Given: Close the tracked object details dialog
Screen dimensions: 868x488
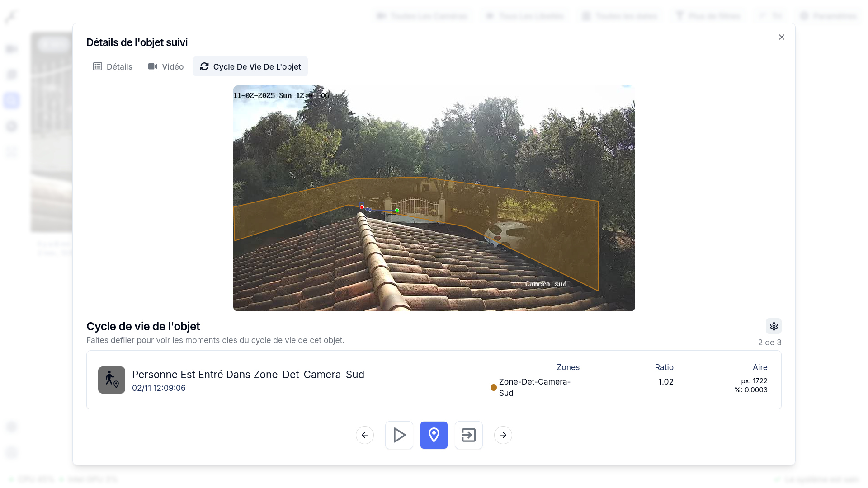Looking at the screenshot, I should 781,37.
